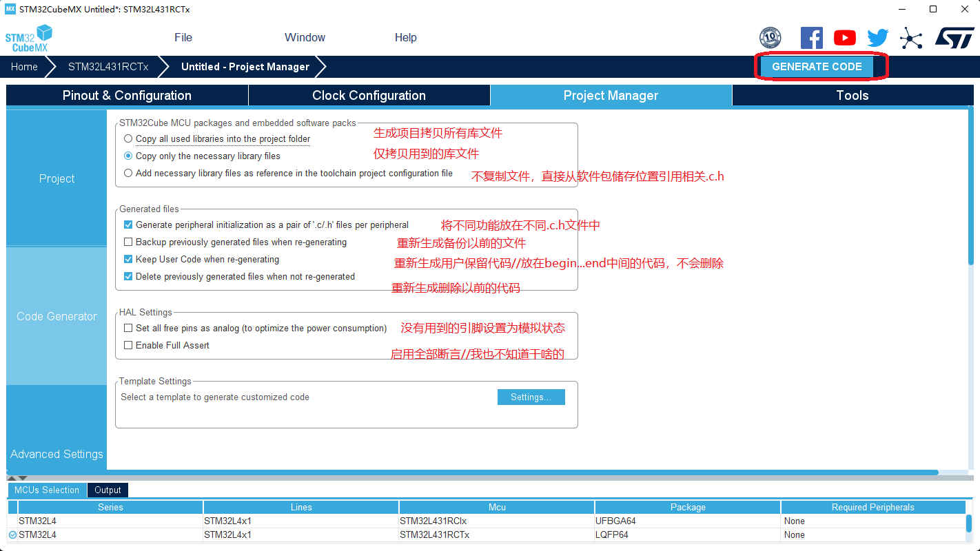The height and width of the screenshot is (551, 980).
Task: Click Untitled - Project Manager breadcrumb
Action: [245, 66]
